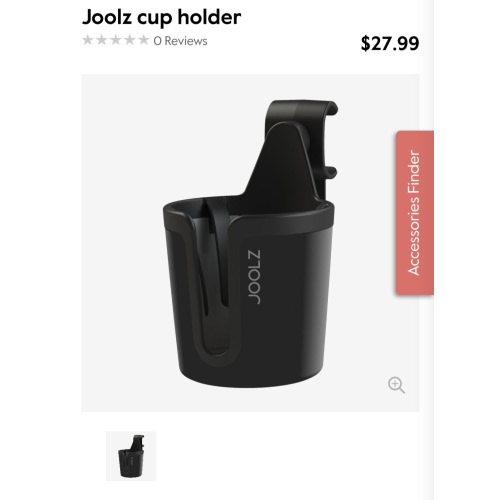Select the second rating star
The image size is (500, 500).
click(x=102, y=40)
